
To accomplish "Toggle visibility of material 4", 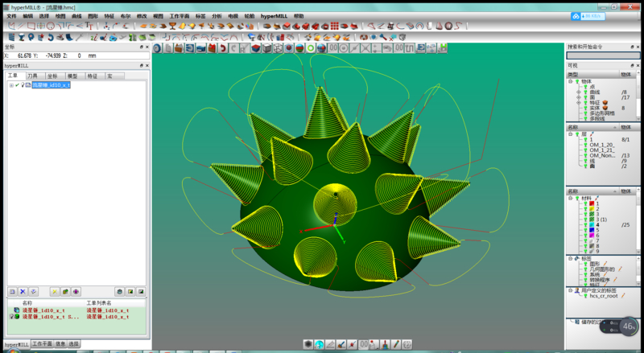I will tap(585, 225).
